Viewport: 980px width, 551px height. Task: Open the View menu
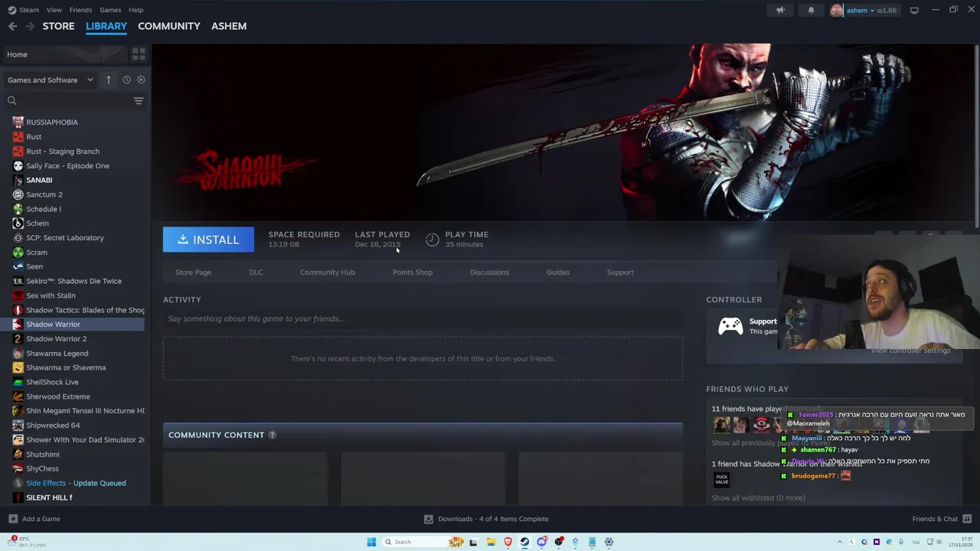(x=54, y=10)
